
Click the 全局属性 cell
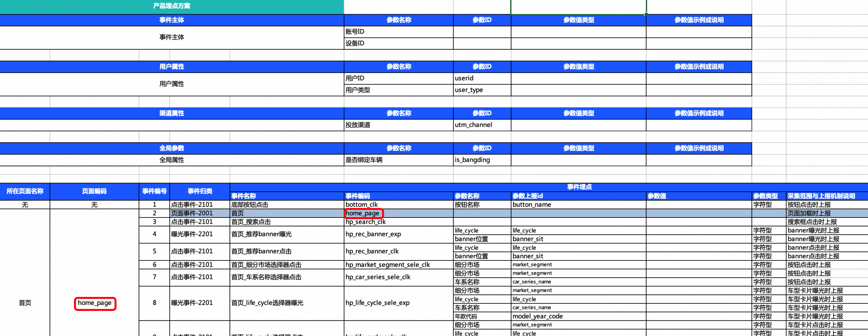click(171, 160)
